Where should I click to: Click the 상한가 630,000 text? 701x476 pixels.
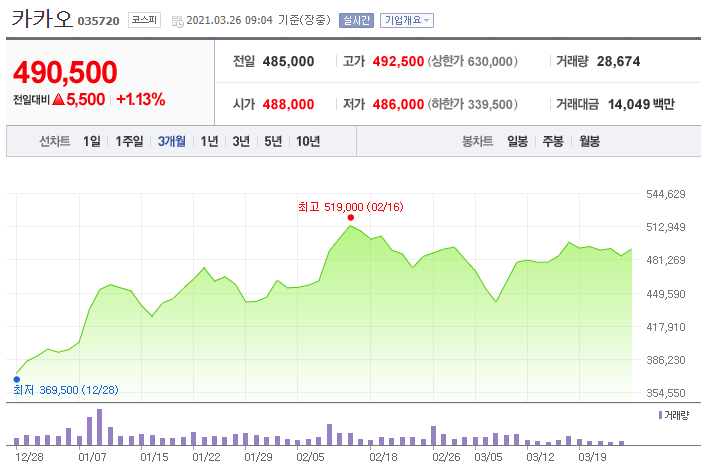(x=473, y=61)
